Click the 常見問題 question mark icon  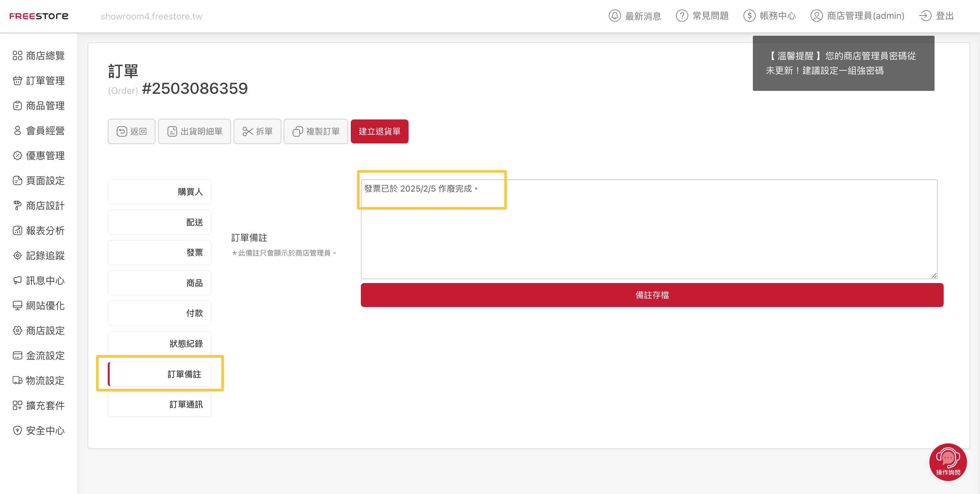682,16
